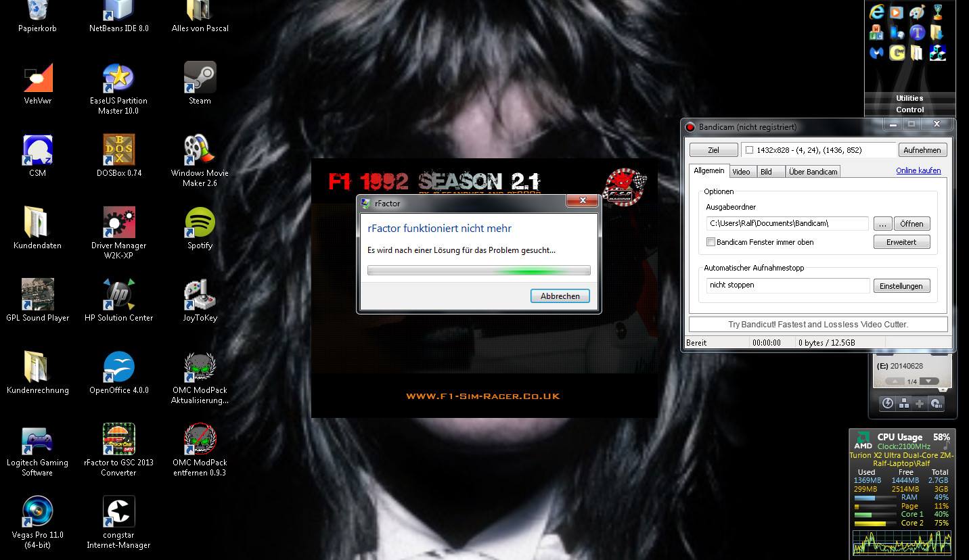Launch JoyToKey from the desktop

[x=200, y=296]
